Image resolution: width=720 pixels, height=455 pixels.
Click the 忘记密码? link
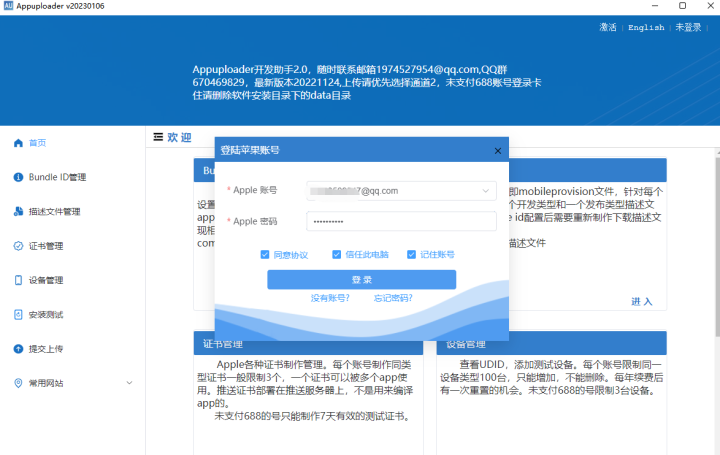[x=393, y=298]
